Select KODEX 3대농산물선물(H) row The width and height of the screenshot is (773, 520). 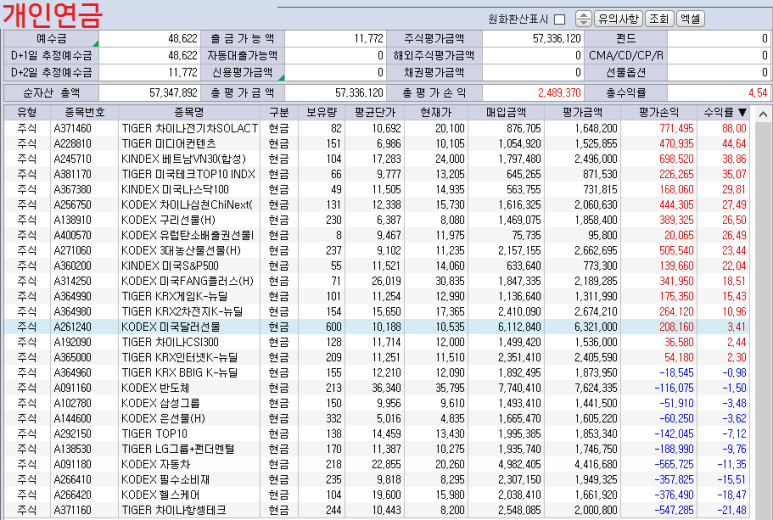click(377, 250)
